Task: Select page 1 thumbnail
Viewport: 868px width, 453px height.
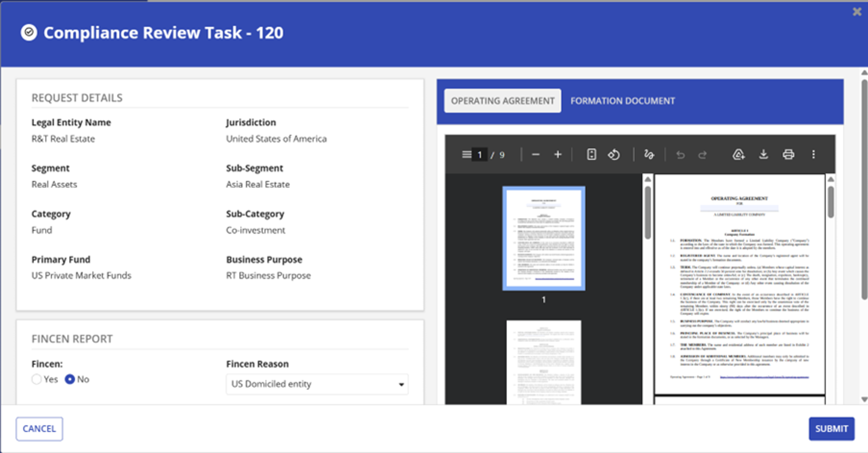Action: point(543,238)
